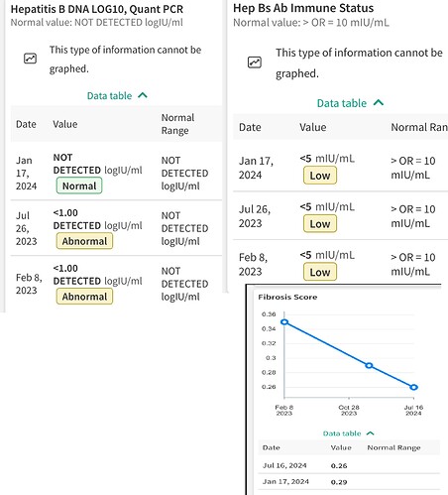
Task: Click the Hepatitis B DNA 'Data table' link
Action: coord(109,96)
